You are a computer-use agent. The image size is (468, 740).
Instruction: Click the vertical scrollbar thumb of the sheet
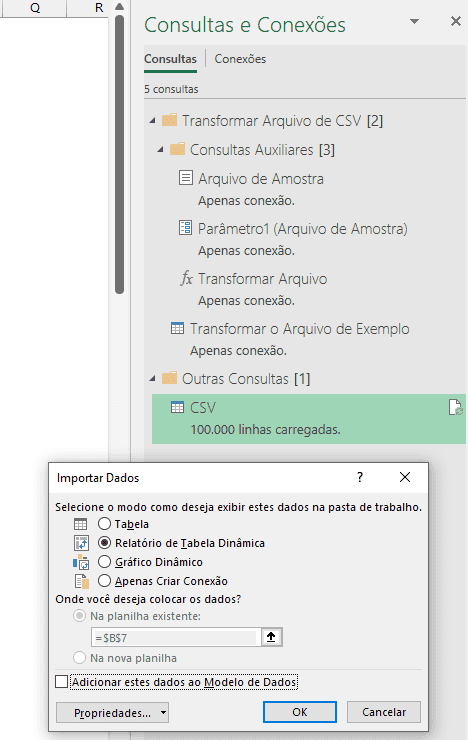[119, 154]
